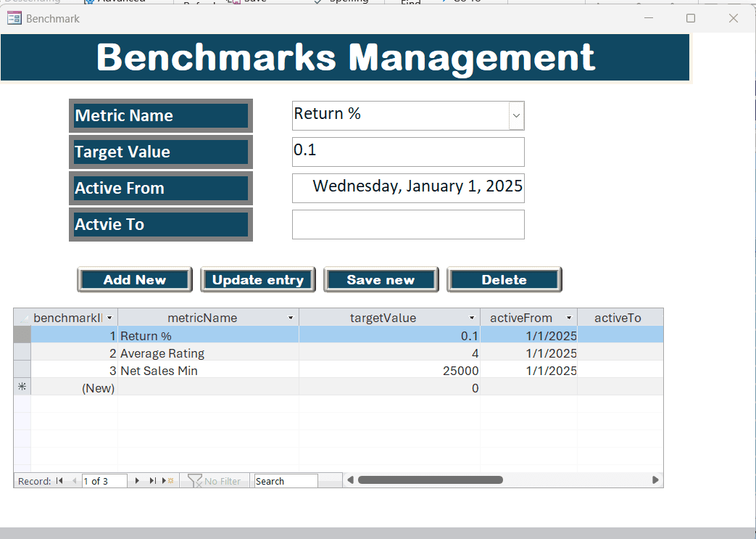Screen dimensions: 756x539
Task: Go back one record with previous-record arrow
Action: click(x=75, y=480)
